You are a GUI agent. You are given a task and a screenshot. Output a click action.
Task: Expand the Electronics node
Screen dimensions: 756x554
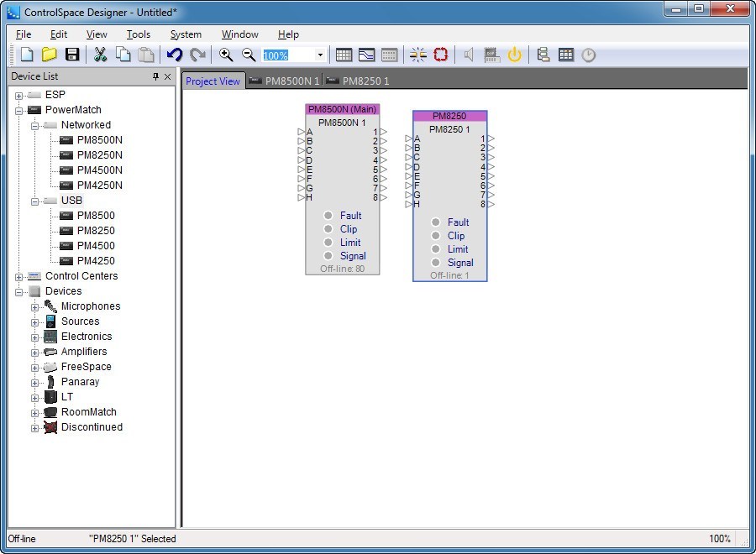coord(34,337)
